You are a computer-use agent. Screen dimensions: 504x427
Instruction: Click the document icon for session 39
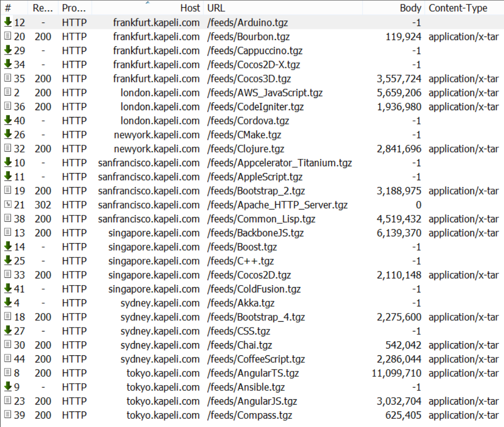click(x=8, y=414)
